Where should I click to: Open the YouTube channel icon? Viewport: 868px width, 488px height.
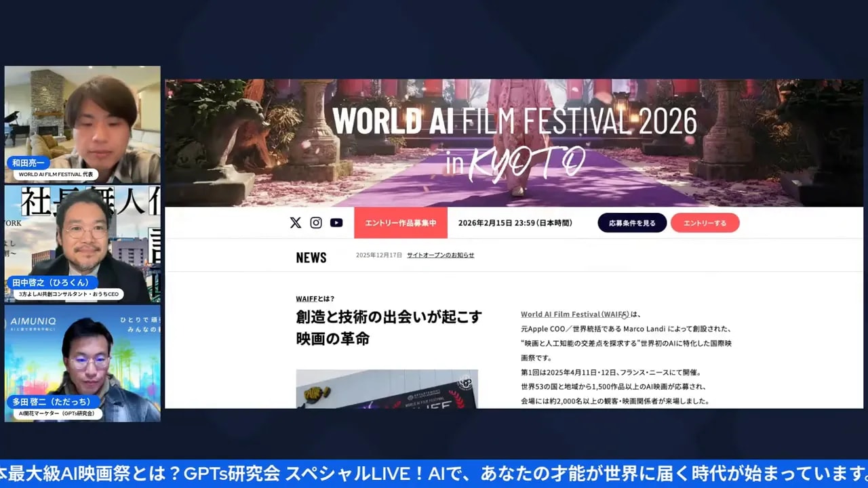(x=336, y=222)
